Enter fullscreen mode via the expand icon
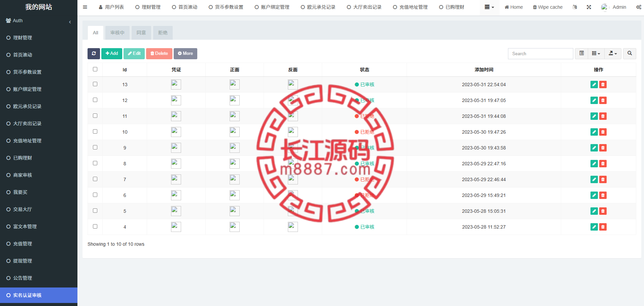This screenshot has width=644, height=306. point(589,7)
